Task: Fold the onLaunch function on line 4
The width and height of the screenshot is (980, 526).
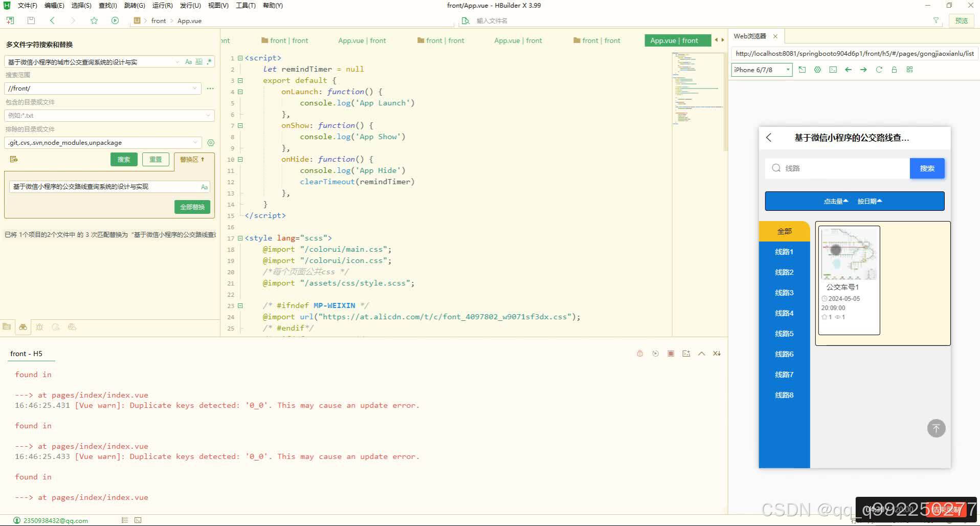Action: point(240,92)
